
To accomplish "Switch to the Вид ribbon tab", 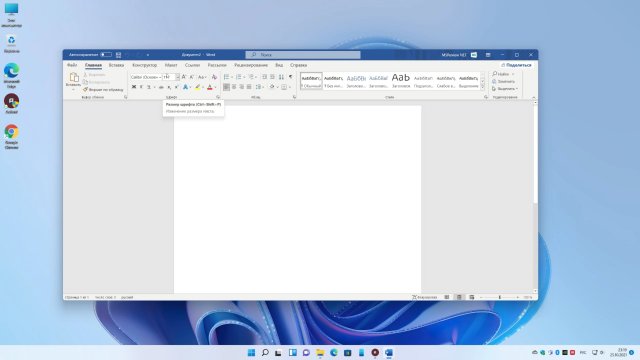I will click(279, 65).
